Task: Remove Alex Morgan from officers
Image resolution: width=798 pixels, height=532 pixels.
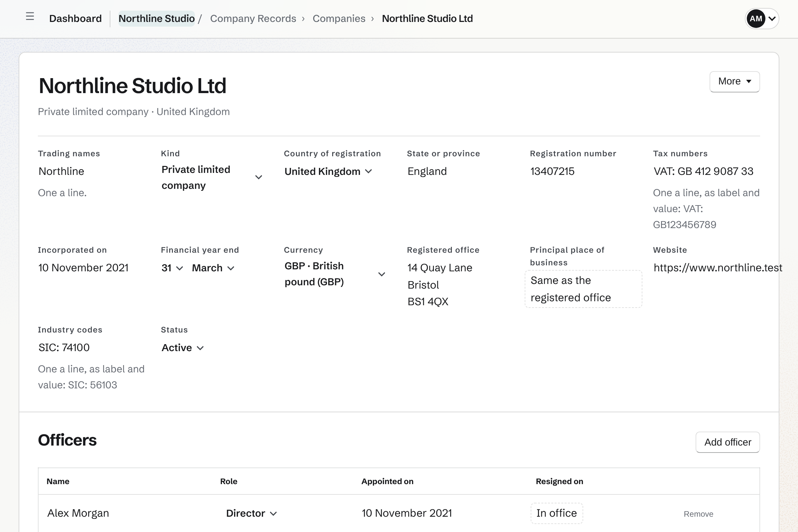Action: [698, 514]
